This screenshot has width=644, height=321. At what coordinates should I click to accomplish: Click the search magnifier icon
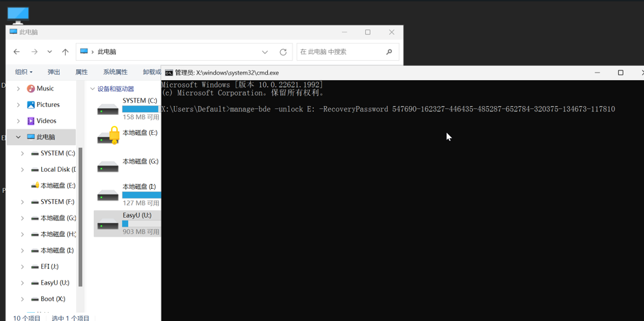(389, 52)
